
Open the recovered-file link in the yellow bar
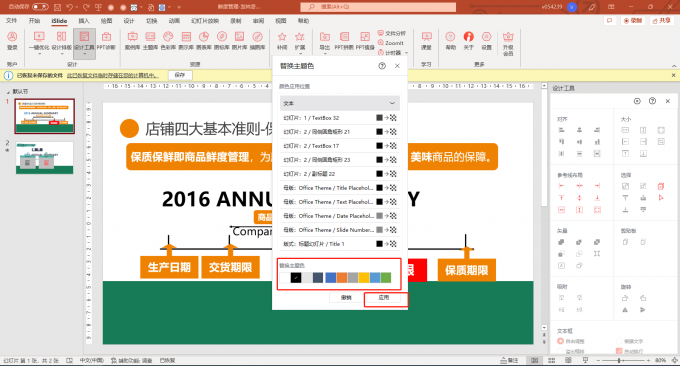(113, 75)
